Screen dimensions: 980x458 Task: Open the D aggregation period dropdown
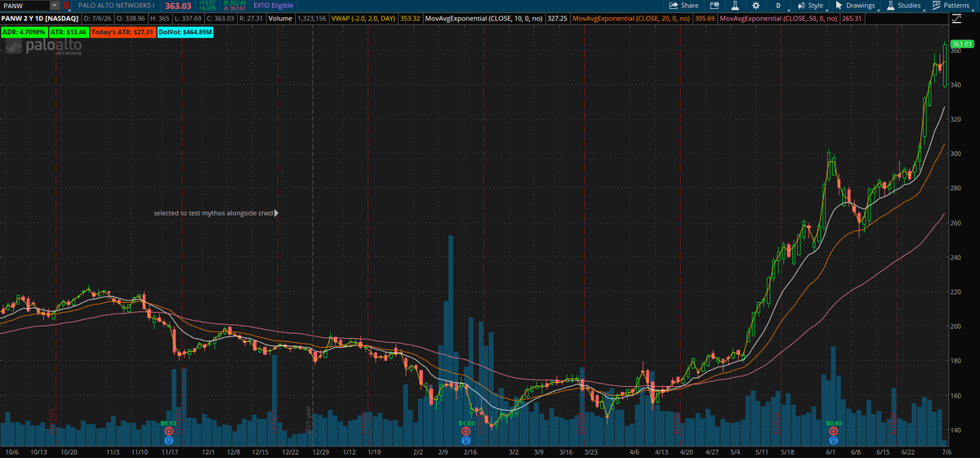click(x=778, y=6)
